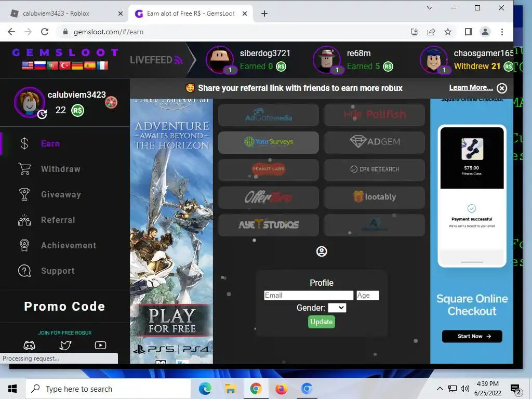Image resolution: width=532 pixels, height=399 pixels.
Task: Select the Portuguese flag language
Action: (x=52, y=65)
